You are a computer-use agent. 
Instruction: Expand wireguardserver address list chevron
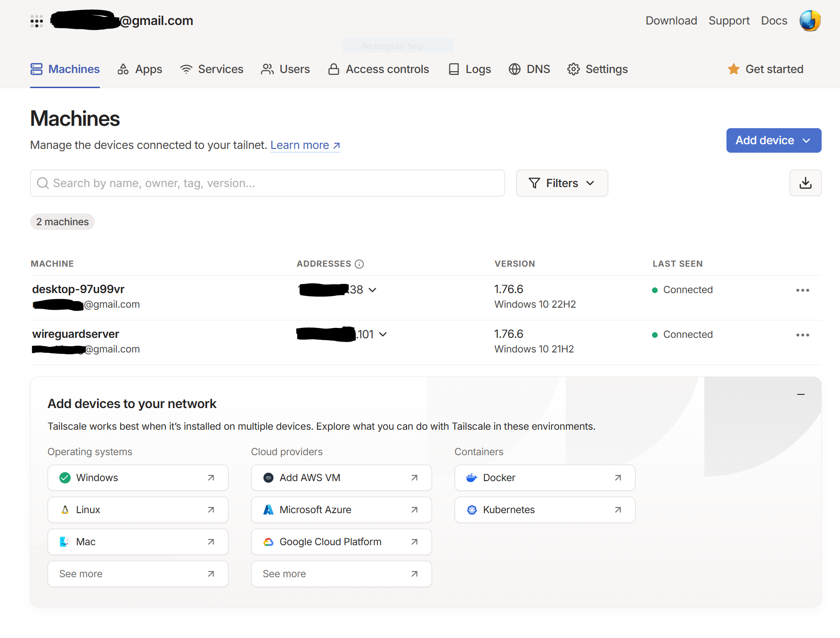tap(383, 335)
